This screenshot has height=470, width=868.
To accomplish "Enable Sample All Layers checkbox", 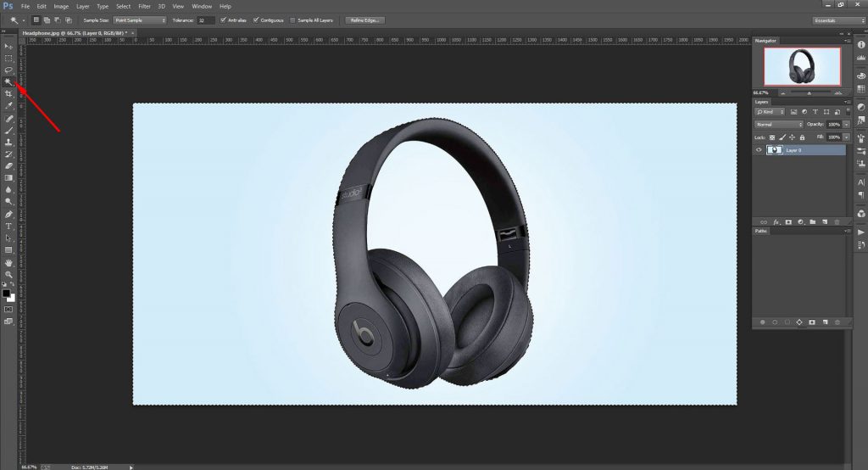I will click(x=292, y=20).
